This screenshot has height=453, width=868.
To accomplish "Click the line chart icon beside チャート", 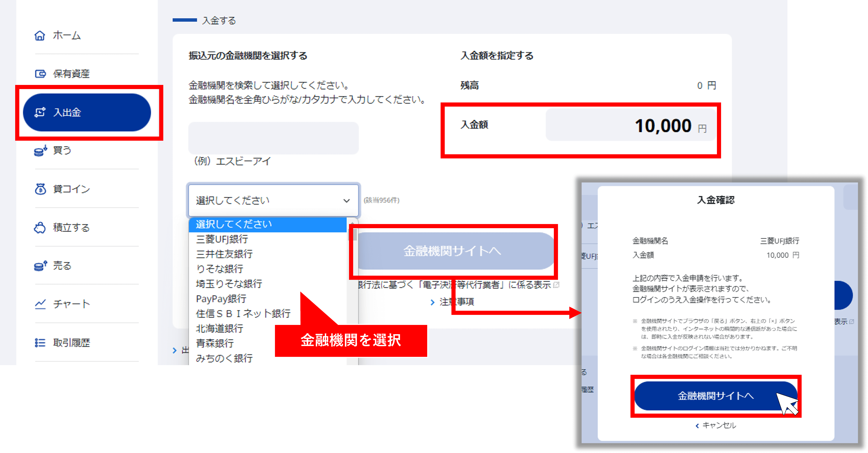I will [x=40, y=304].
